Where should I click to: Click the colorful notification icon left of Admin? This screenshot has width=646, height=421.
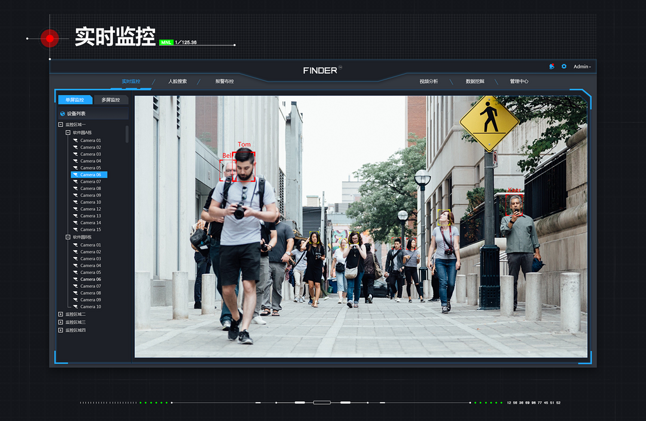(552, 67)
